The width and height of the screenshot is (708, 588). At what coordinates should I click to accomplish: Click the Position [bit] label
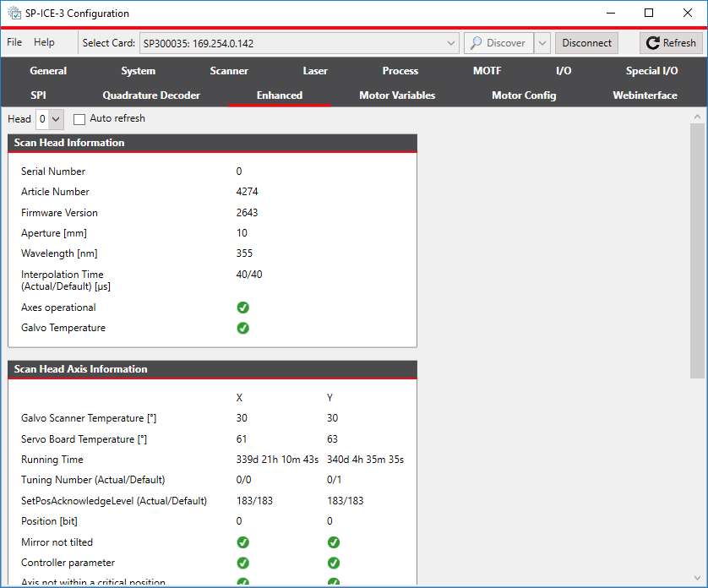(x=49, y=521)
